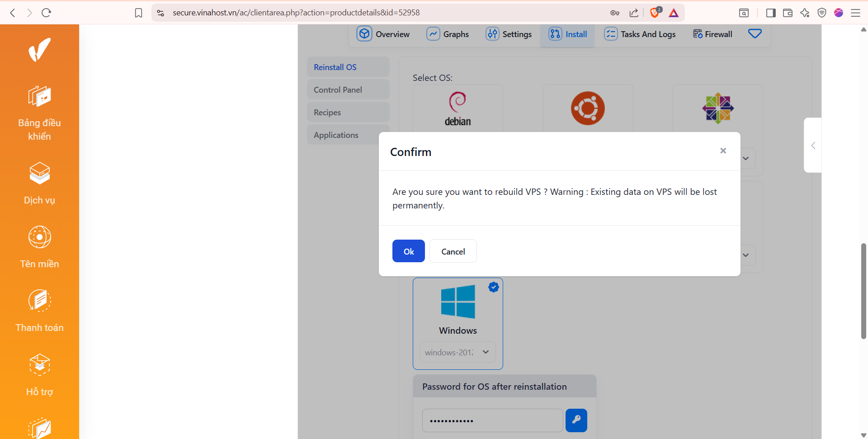The image size is (868, 439).
Task: Open the browser hamburger menu
Action: point(855,13)
